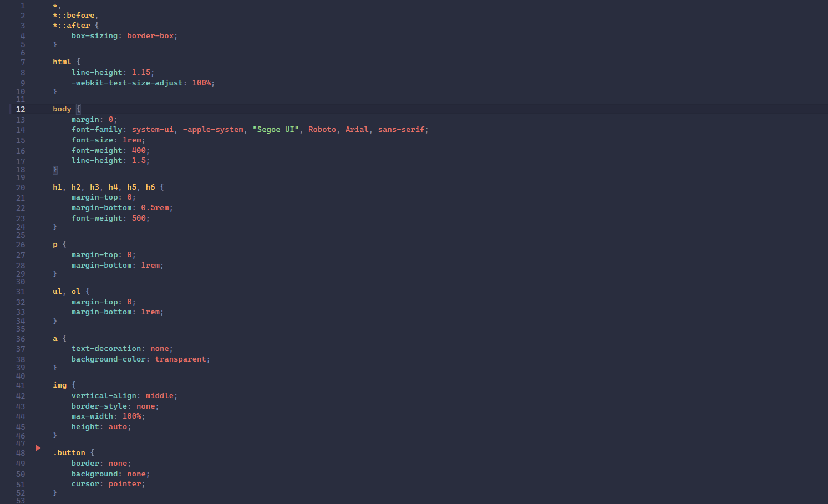Click the 0.5rem margin-bottom value
This screenshot has height=504, width=828.
click(155, 208)
